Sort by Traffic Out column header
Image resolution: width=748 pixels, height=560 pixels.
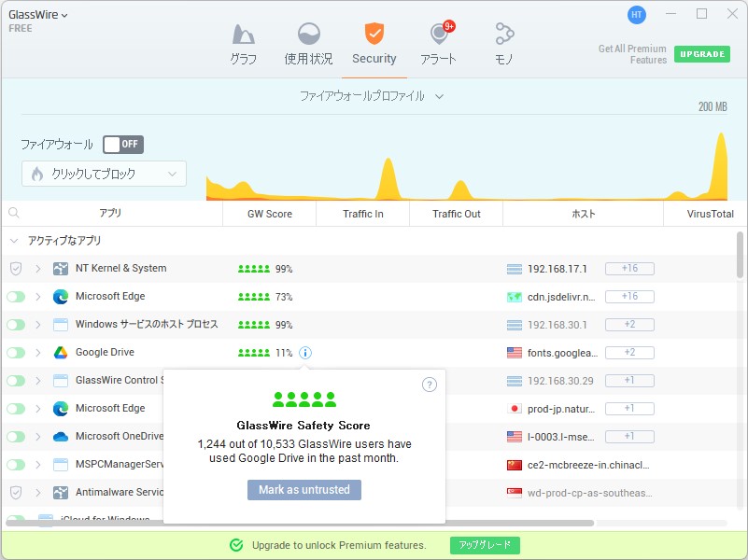(x=457, y=214)
